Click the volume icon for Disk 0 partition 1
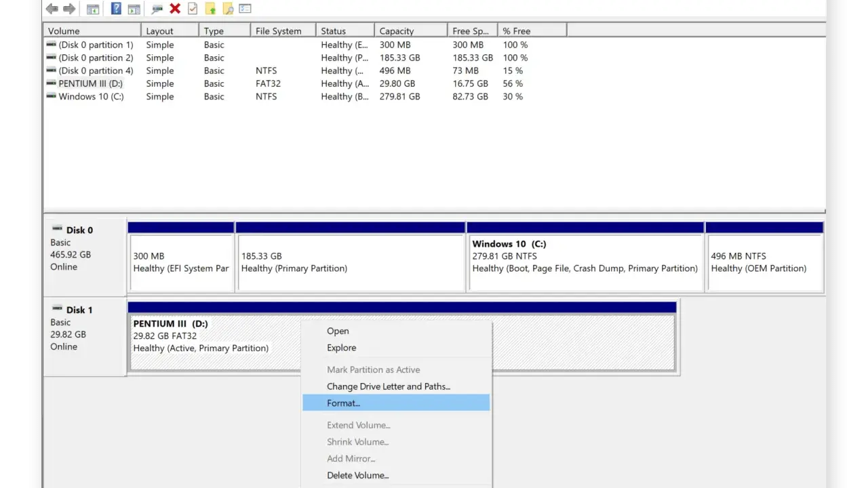This screenshot has height=488, width=868. (x=51, y=45)
